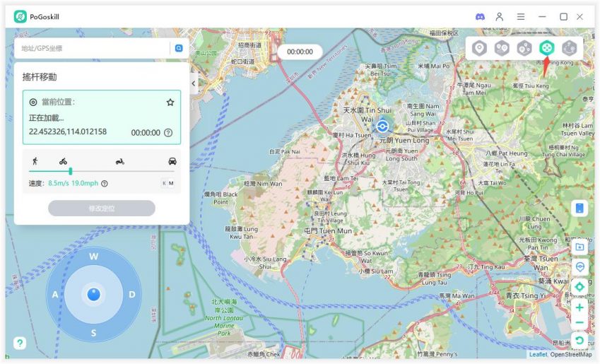Screen dimensions: 600x364
Task: Click the speed slider handle
Action: pyautogui.click(x=70, y=171)
